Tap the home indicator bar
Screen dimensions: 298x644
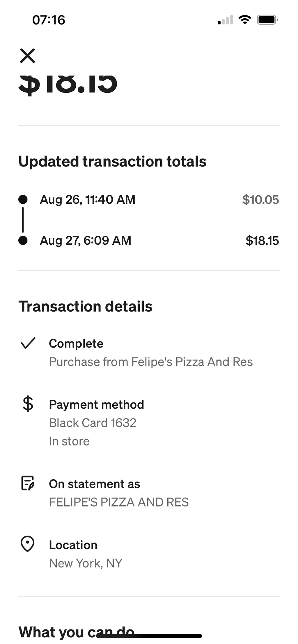point(149,636)
